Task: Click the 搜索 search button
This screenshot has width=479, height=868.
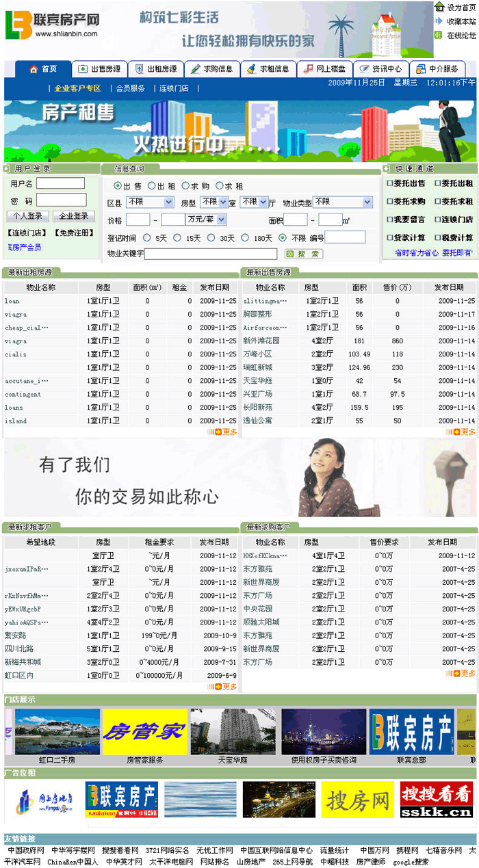Action: (x=302, y=254)
